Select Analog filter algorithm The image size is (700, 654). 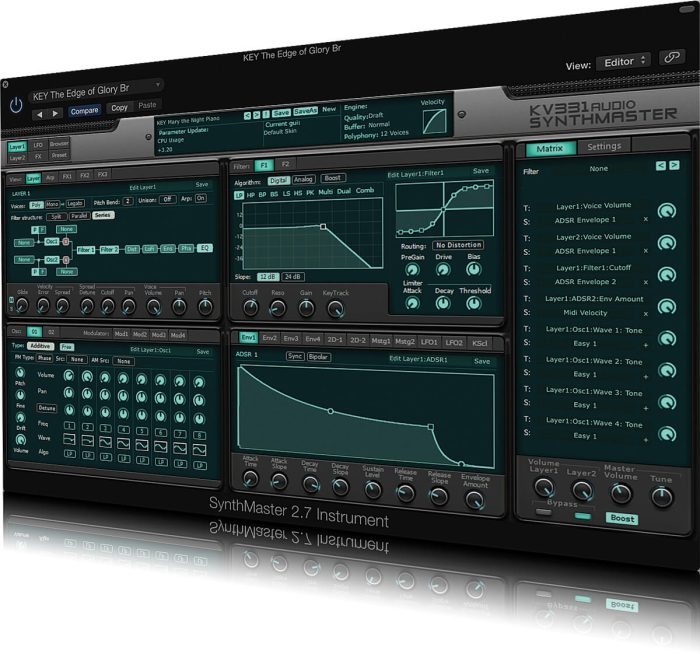click(x=304, y=179)
